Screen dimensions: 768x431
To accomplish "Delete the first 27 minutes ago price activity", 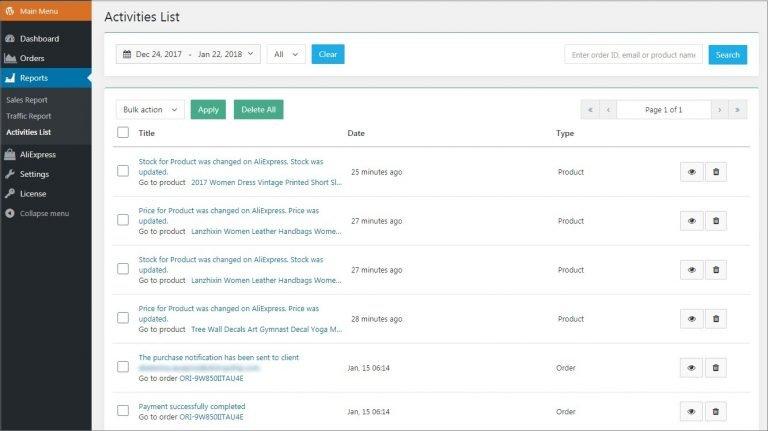I will [716, 221].
